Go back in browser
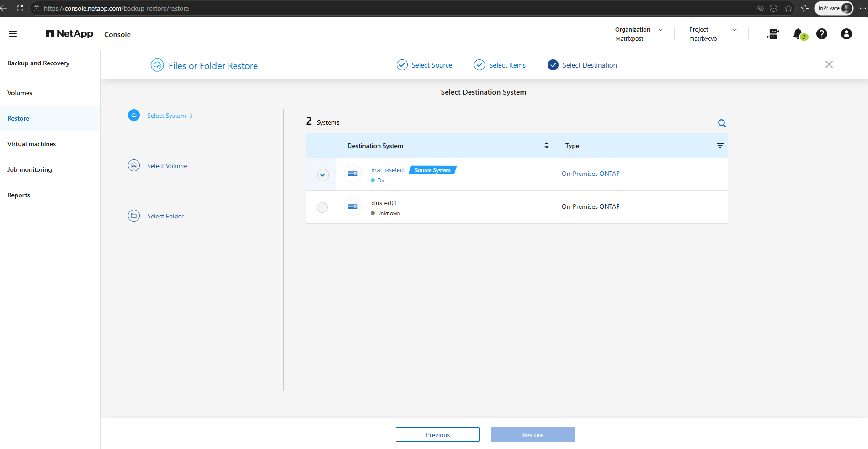The image size is (868, 449). tap(4, 8)
